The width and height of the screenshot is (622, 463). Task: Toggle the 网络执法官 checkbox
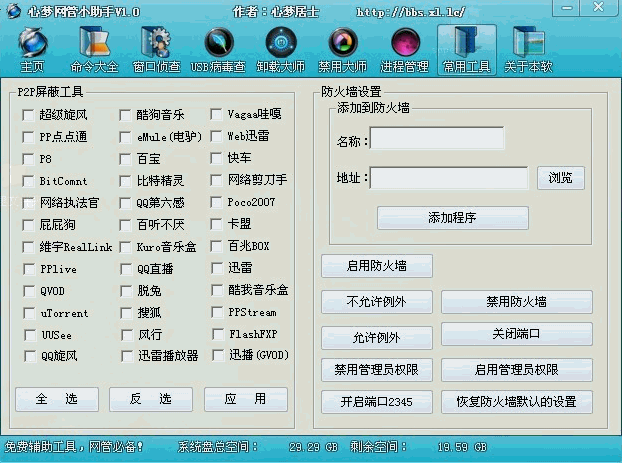pos(28,203)
